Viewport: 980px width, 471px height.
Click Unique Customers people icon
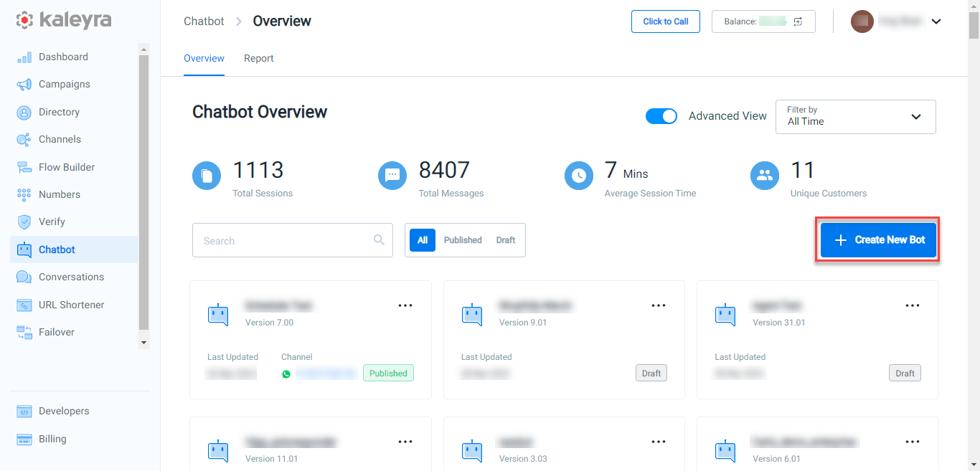[x=765, y=176]
